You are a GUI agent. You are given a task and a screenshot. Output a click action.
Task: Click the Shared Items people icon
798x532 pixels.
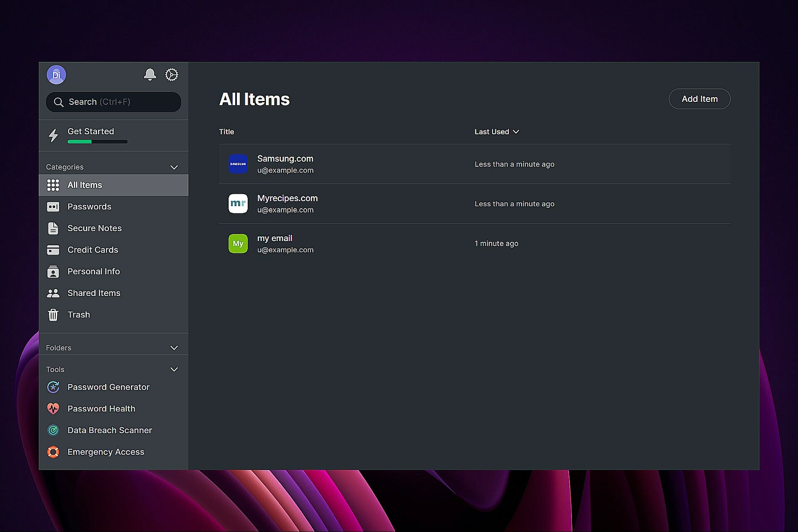pyautogui.click(x=53, y=293)
